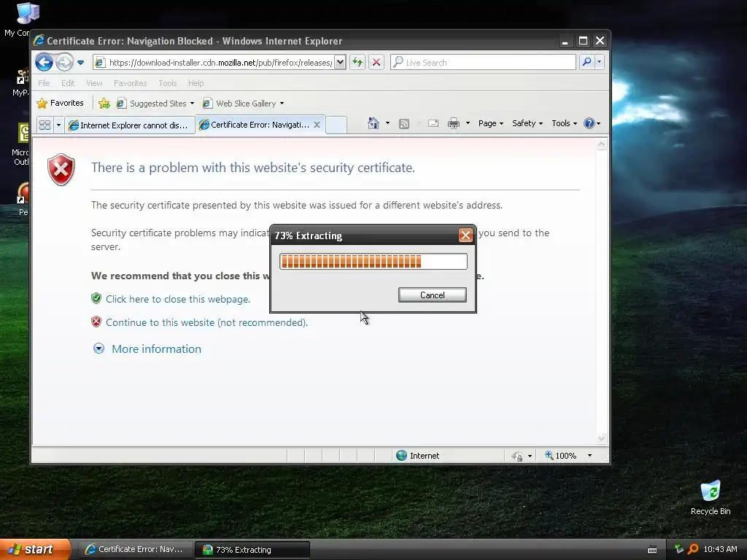Click Add to Favorites Bar star icon
Screen dimensions: 747x560
click(x=104, y=104)
